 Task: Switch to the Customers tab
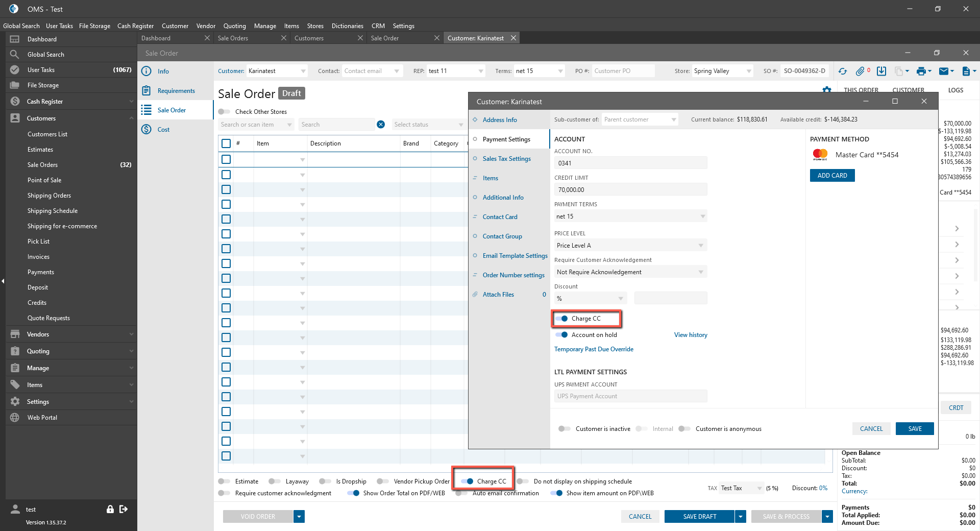[x=309, y=38]
